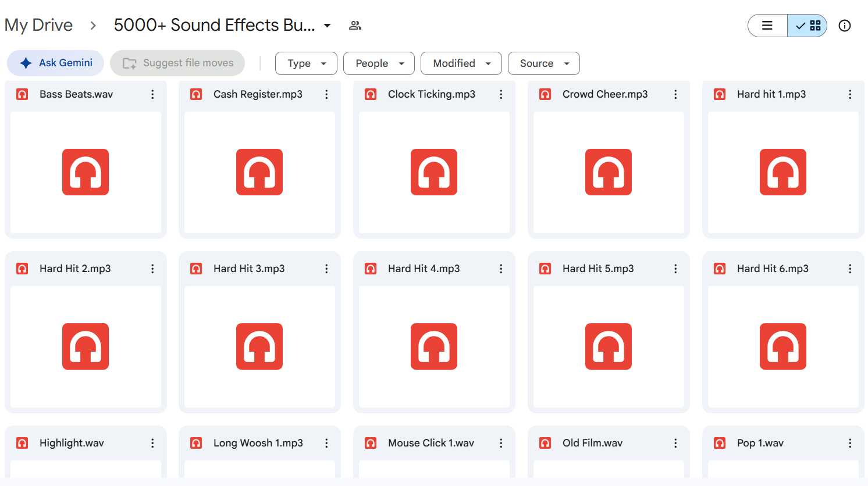Click Suggest file moves button
868x486 pixels.
coord(177,63)
